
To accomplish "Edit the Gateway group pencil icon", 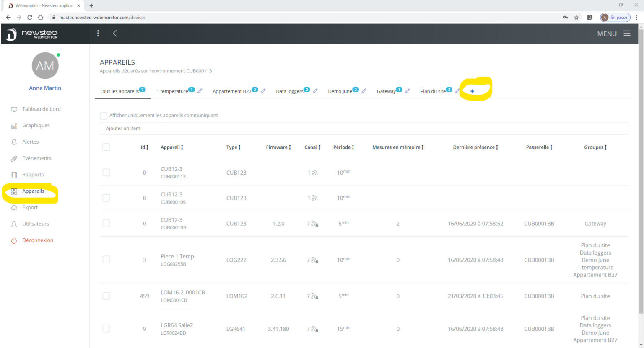I will [x=408, y=91].
